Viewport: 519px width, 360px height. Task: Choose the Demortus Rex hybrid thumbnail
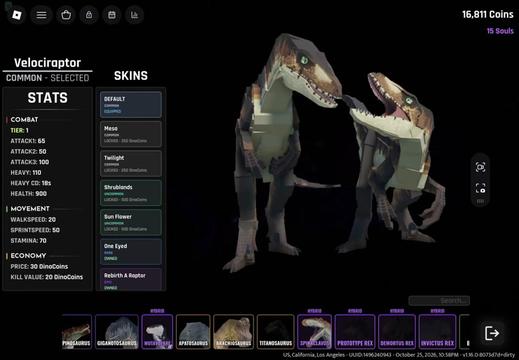tap(397, 332)
